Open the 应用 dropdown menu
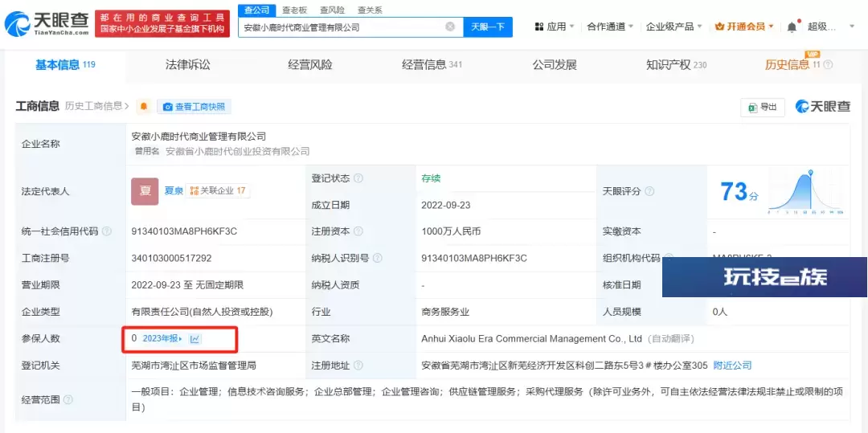This screenshot has height=433, width=868. coord(555,27)
